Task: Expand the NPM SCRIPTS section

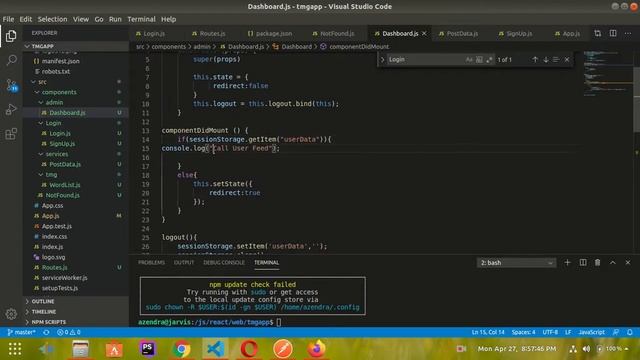Action: (49, 322)
